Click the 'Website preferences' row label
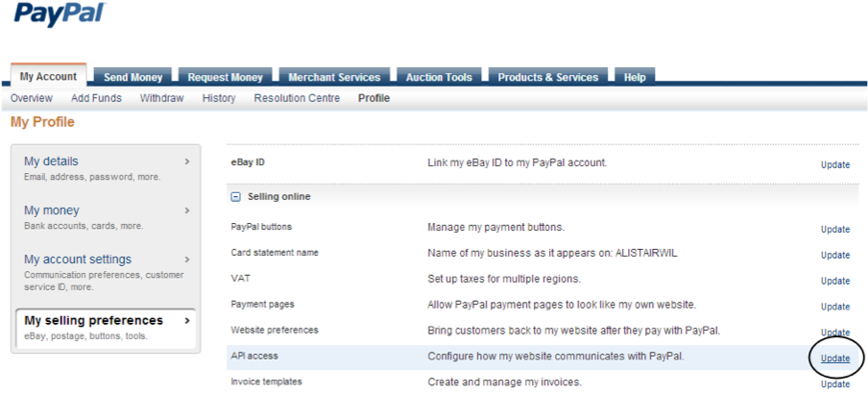The image size is (868, 395). tap(275, 331)
